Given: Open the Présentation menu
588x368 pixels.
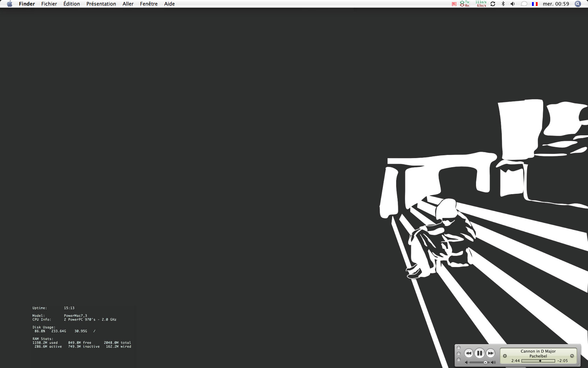Looking at the screenshot, I should (101, 4).
